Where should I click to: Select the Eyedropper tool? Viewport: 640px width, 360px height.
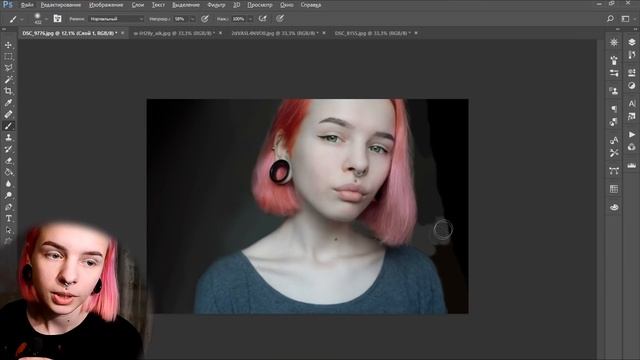(x=8, y=103)
